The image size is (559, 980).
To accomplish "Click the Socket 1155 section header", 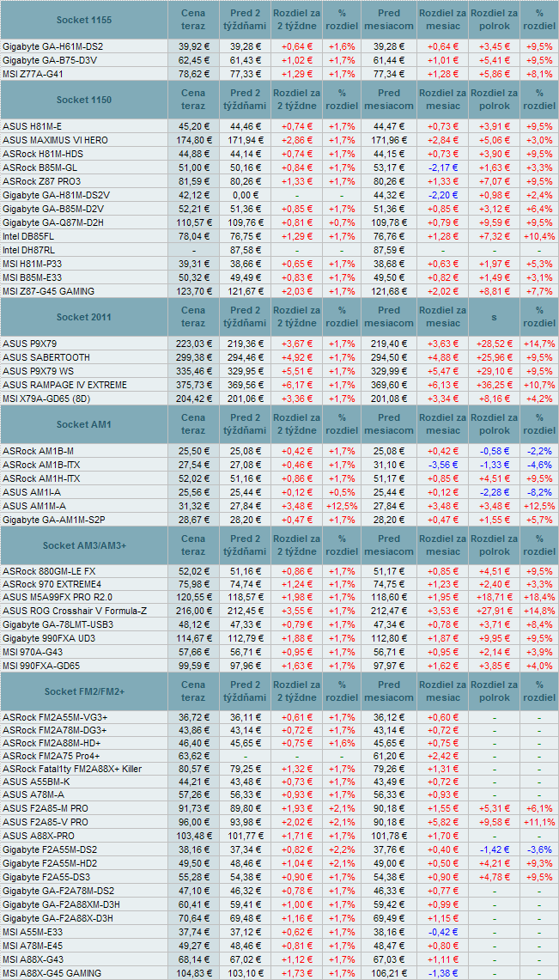I will (x=84, y=20).
